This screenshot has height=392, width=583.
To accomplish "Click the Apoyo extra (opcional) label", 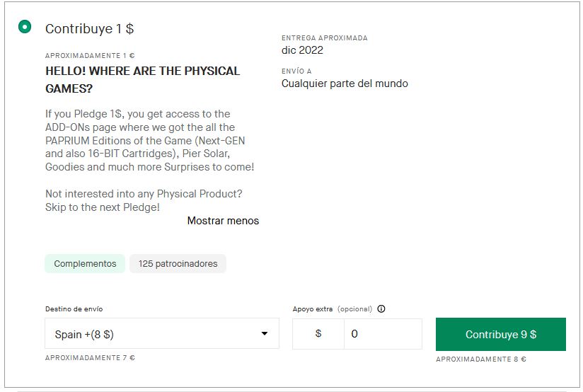I will [332, 309].
